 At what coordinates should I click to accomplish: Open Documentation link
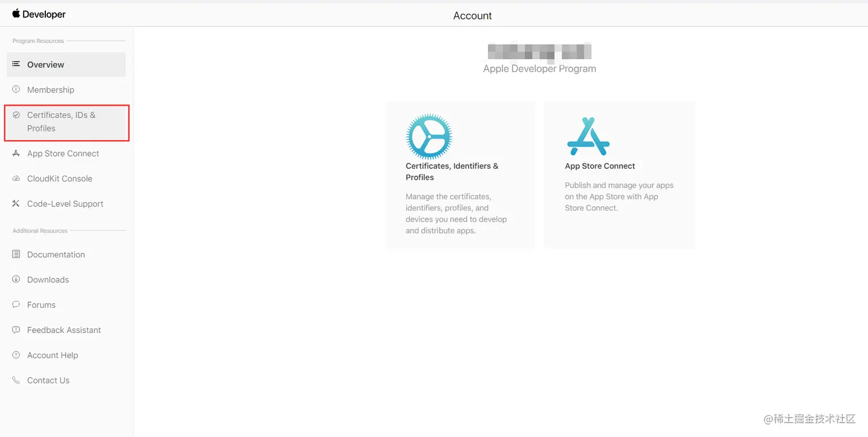pyautogui.click(x=56, y=254)
